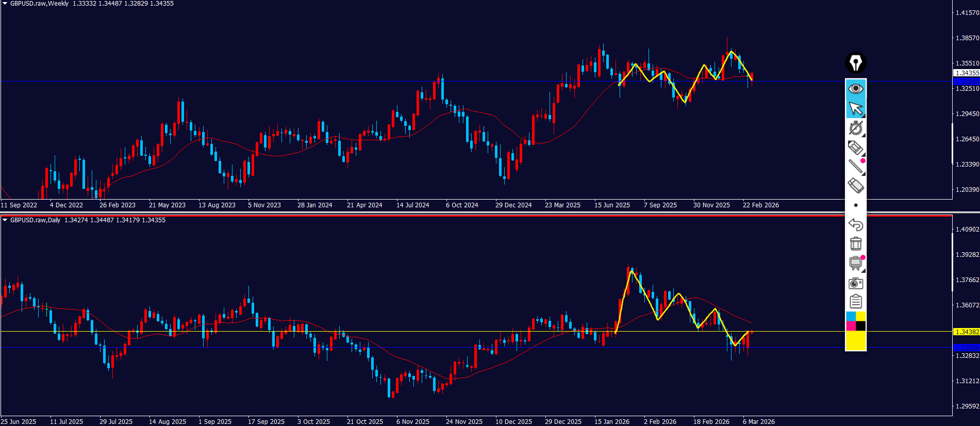Click the large yellow current color swatch
This screenshot has height=426, width=980.
(856, 341)
